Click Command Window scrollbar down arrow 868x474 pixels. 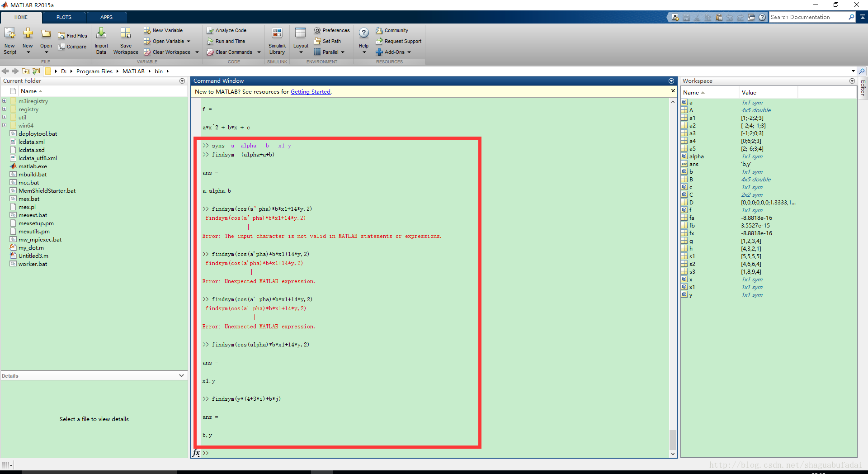[x=673, y=454]
